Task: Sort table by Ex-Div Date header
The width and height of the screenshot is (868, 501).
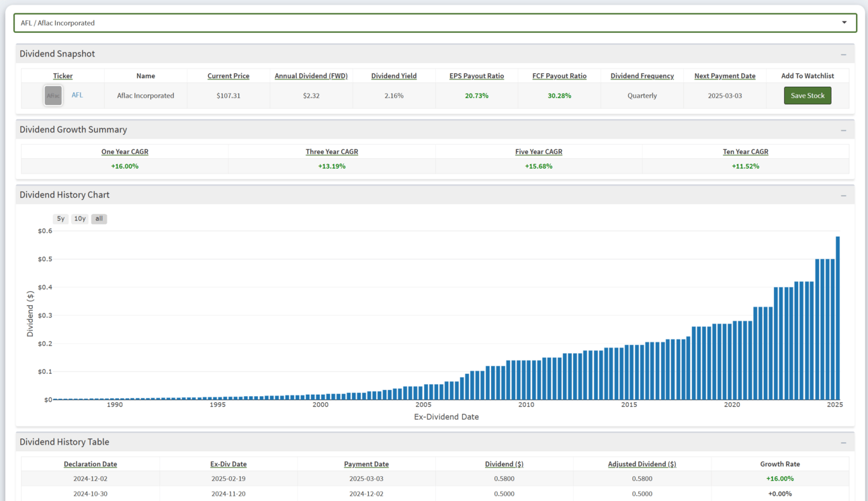Action: click(x=228, y=464)
